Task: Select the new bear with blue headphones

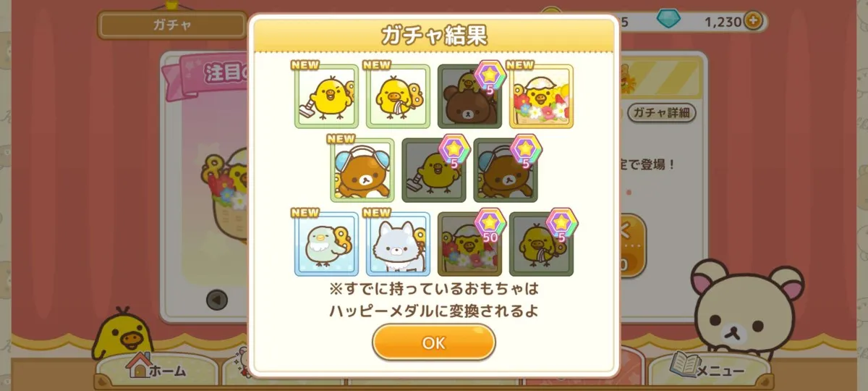Action: click(362, 170)
